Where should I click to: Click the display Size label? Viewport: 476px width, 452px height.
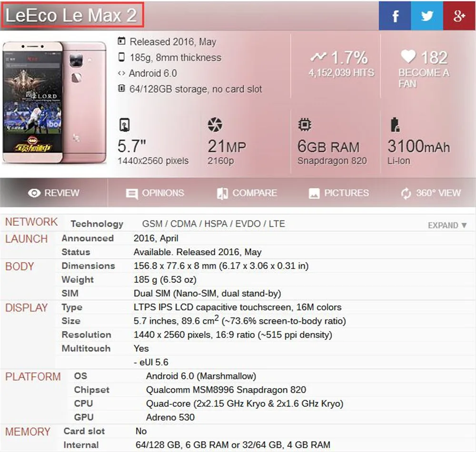(71, 321)
